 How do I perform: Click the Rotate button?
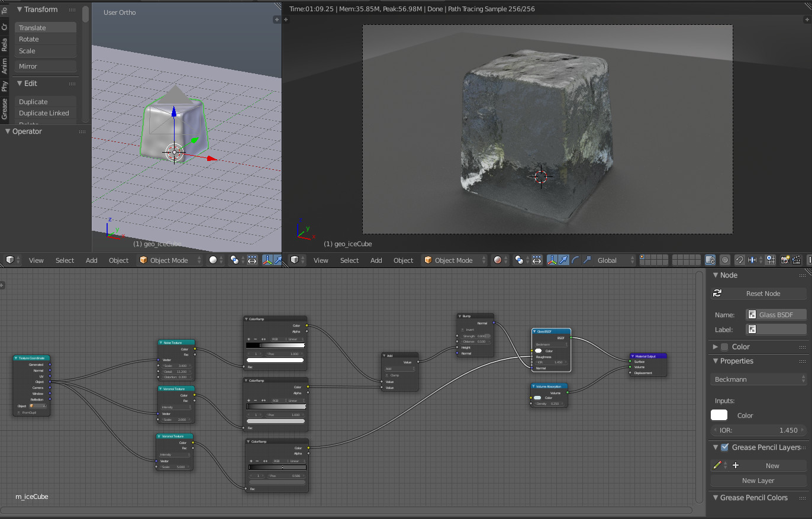coord(46,39)
